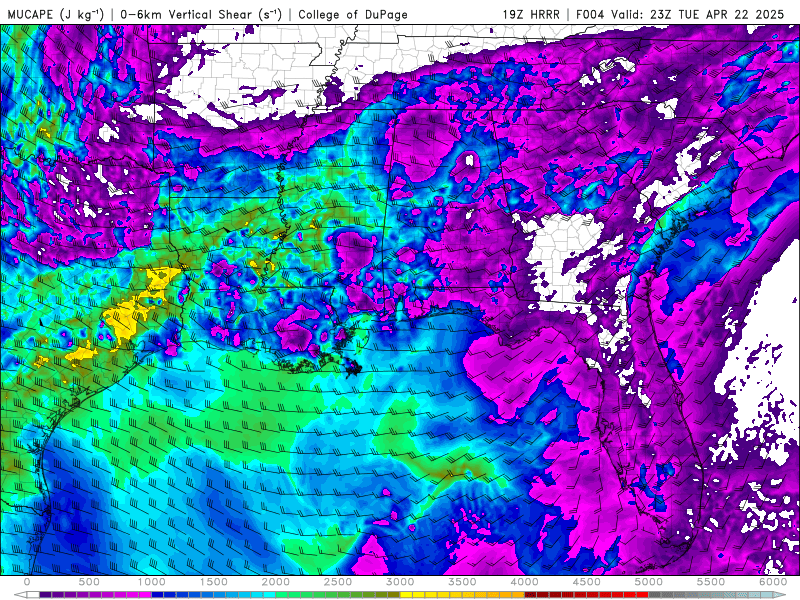800x600 pixels.
Task: Click the F004 Valid: 23Z TUE APR 22 2025 text
Action: pyautogui.click(x=680, y=14)
